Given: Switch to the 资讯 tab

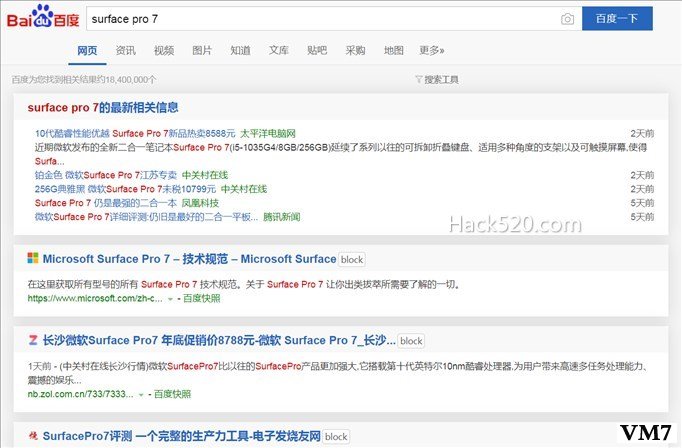Looking at the screenshot, I should pos(125,50).
